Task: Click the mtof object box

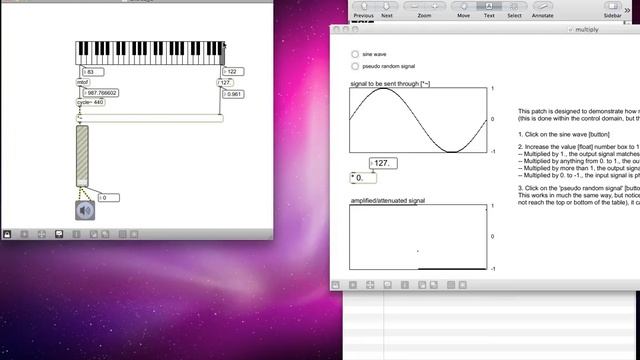Action: point(82,82)
